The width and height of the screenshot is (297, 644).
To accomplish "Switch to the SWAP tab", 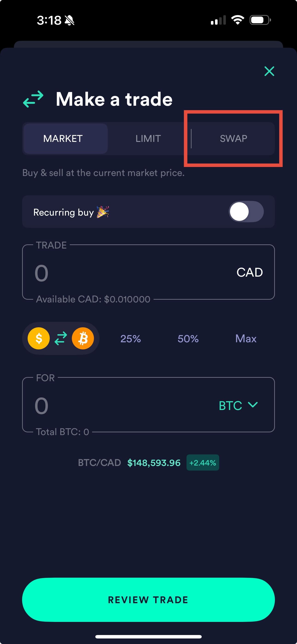I will click(233, 138).
